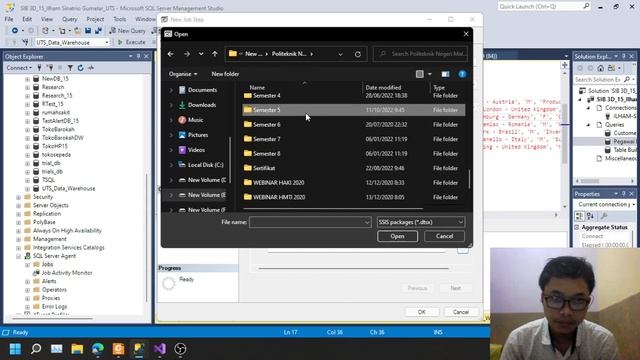Expand the Documents node chevron
The image size is (640, 360).
pos(171,90)
